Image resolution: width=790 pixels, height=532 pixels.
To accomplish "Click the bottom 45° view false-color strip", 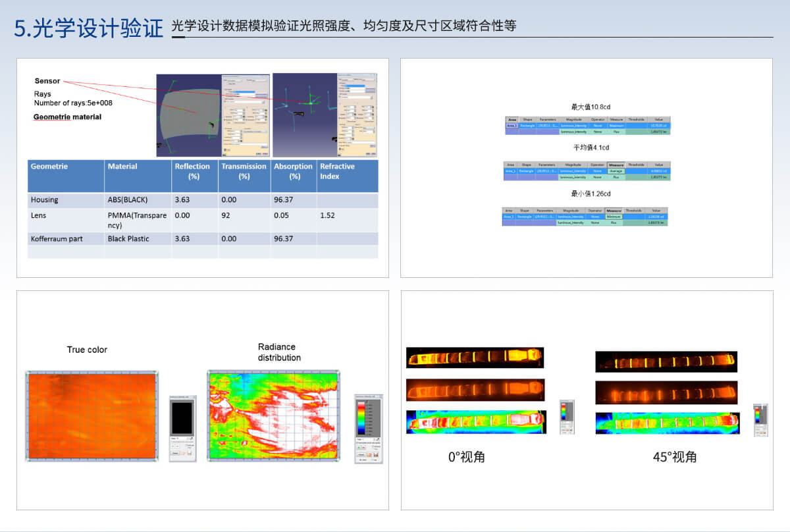I will pyautogui.click(x=666, y=422).
